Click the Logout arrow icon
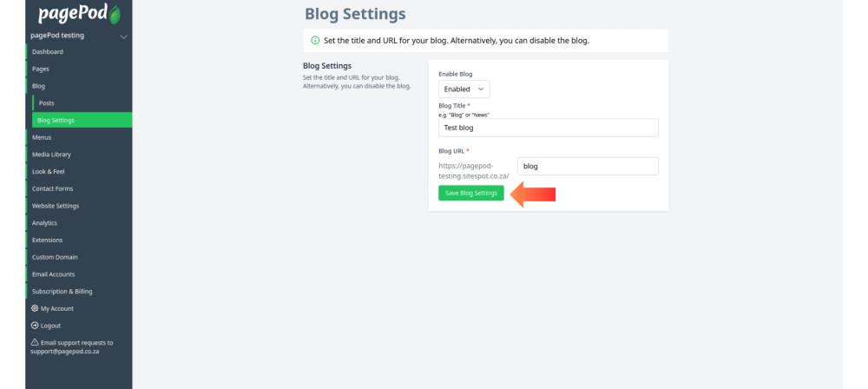Screen dimensions: 868x389 [x=35, y=326]
